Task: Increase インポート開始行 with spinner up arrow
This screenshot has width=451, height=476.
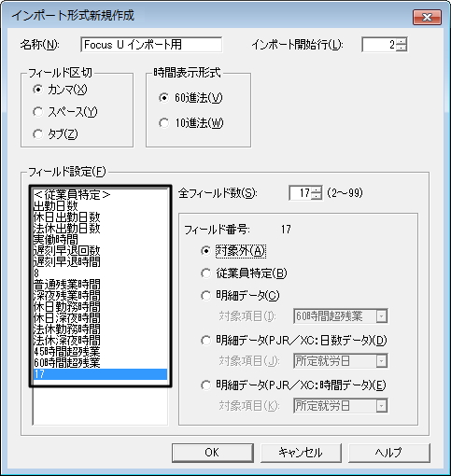Action: pos(402,41)
